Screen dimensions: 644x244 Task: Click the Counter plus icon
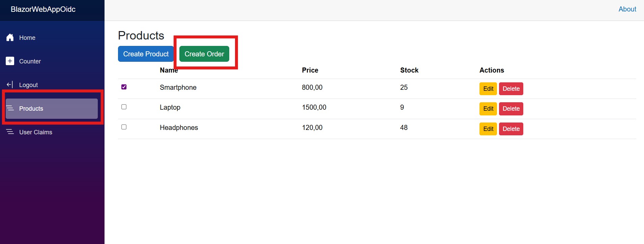pyautogui.click(x=10, y=61)
